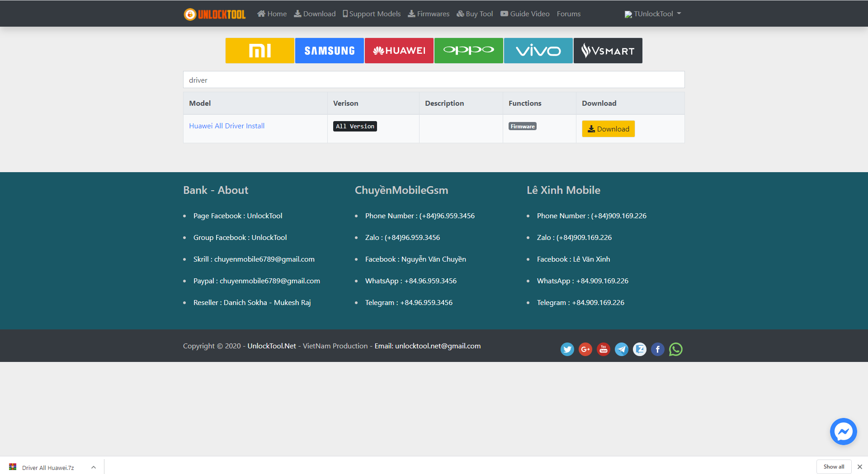868x474 pixels.
Task: Visit the Forums link
Action: (569, 14)
